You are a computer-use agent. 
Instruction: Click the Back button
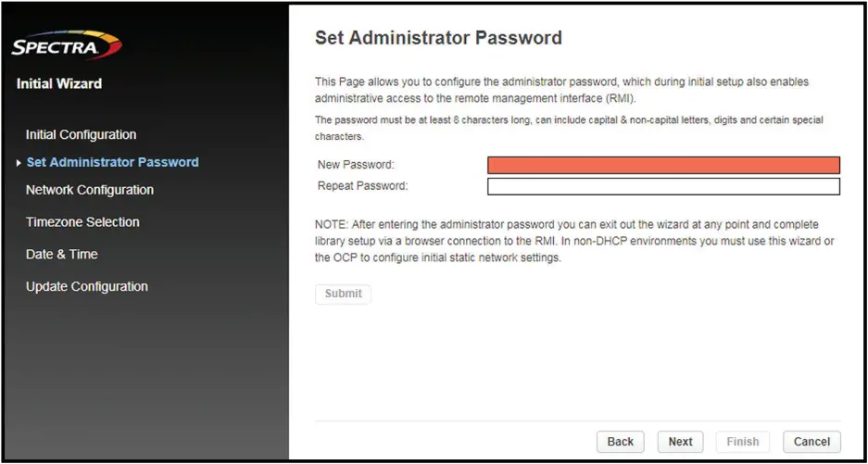(620, 442)
